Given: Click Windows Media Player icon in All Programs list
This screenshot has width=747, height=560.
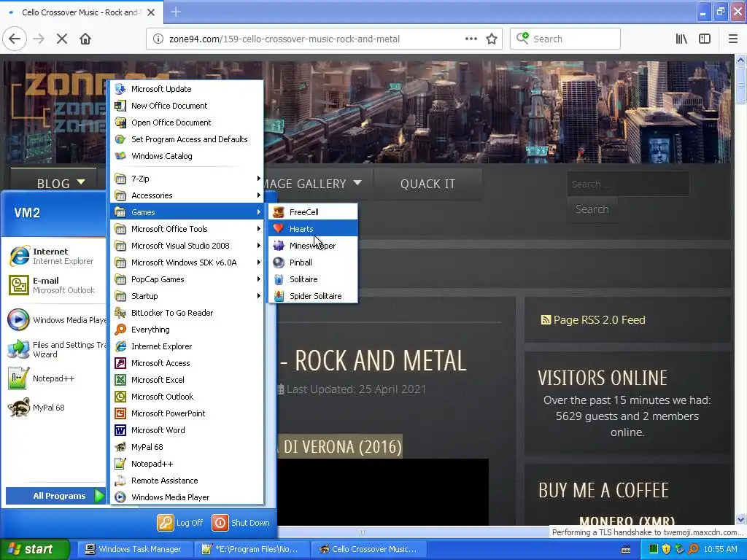Looking at the screenshot, I should coord(120,497).
